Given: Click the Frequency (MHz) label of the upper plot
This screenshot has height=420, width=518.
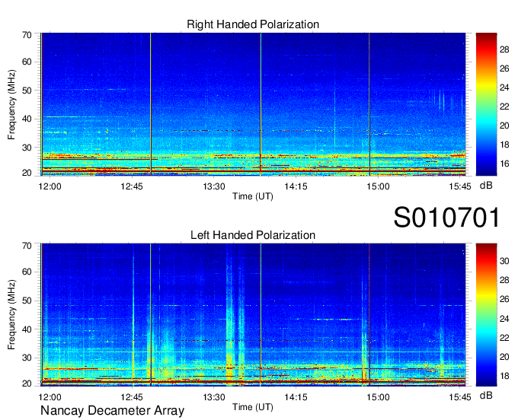Looking at the screenshot, I should (x=11, y=104).
